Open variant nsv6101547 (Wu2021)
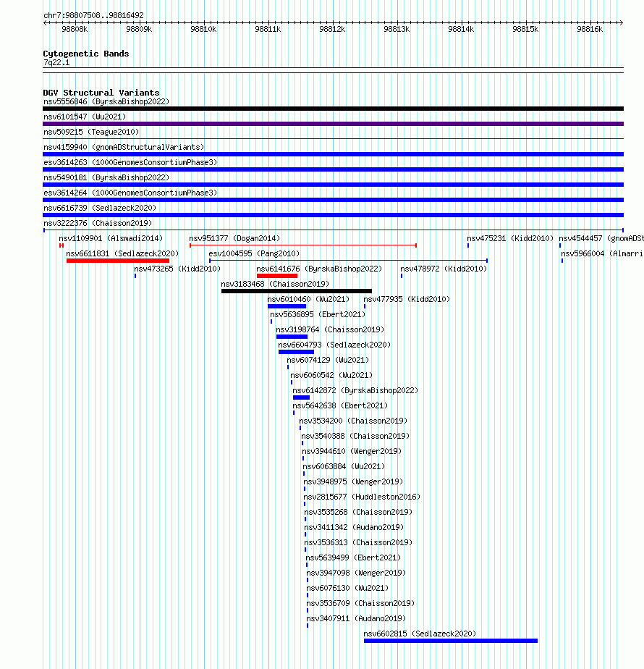The width and height of the screenshot is (644, 669). click(x=85, y=117)
